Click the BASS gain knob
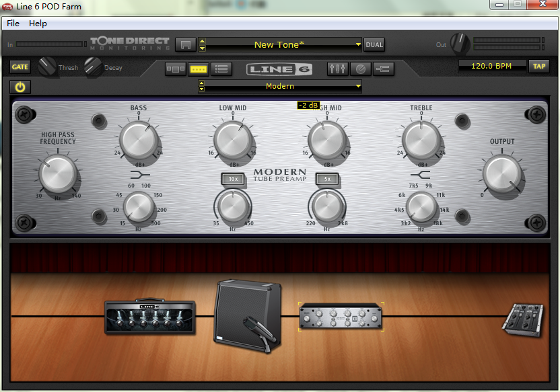Screen dimensions: 560x392 point(139,140)
